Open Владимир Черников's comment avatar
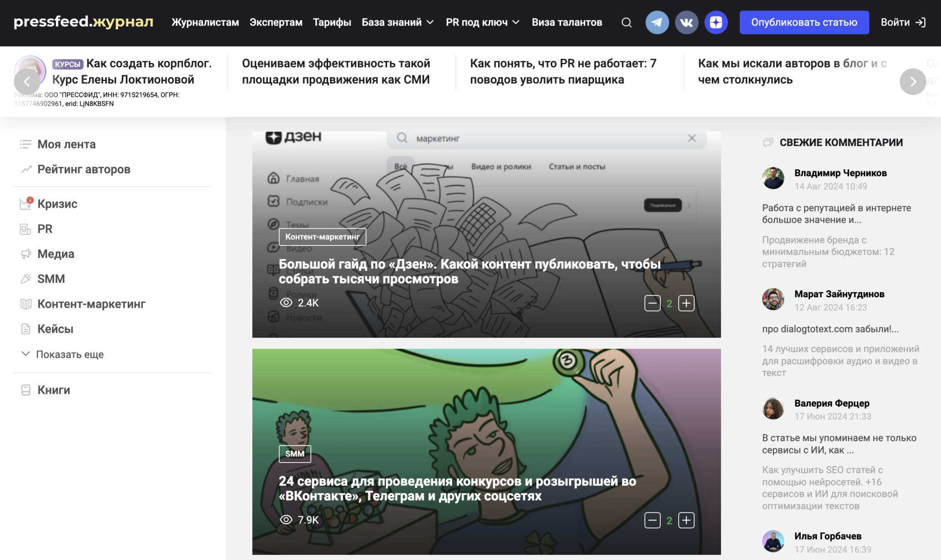This screenshot has height=560, width=941. [x=773, y=178]
